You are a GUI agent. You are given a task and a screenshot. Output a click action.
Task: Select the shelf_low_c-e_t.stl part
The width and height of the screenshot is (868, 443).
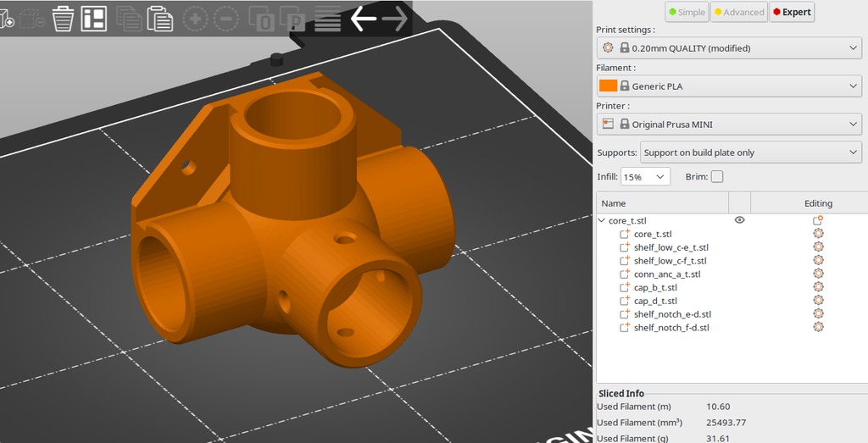click(671, 247)
